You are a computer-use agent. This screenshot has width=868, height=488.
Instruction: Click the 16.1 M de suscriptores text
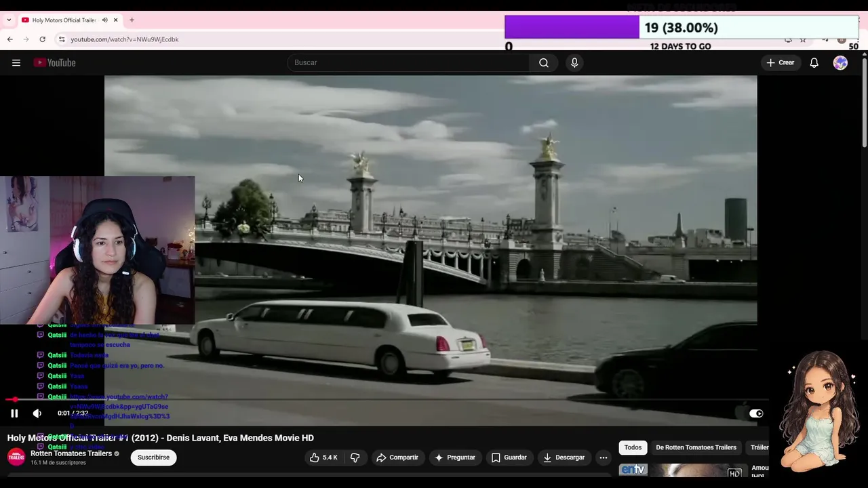[x=58, y=463]
